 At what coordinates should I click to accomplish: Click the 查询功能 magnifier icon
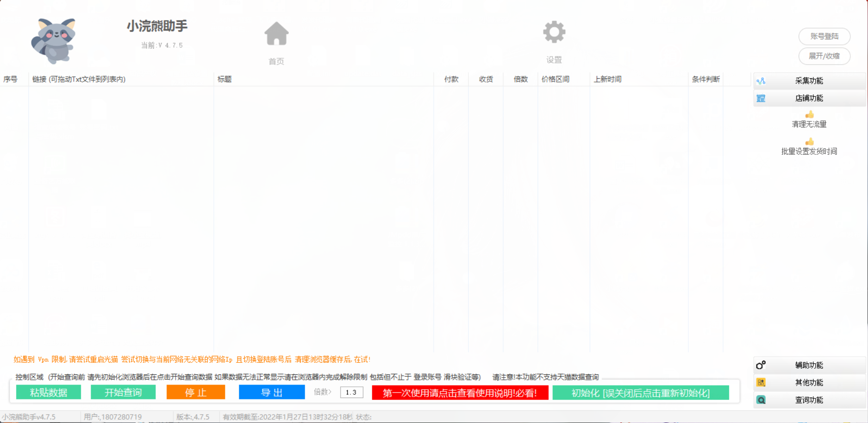(x=761, y=400)
